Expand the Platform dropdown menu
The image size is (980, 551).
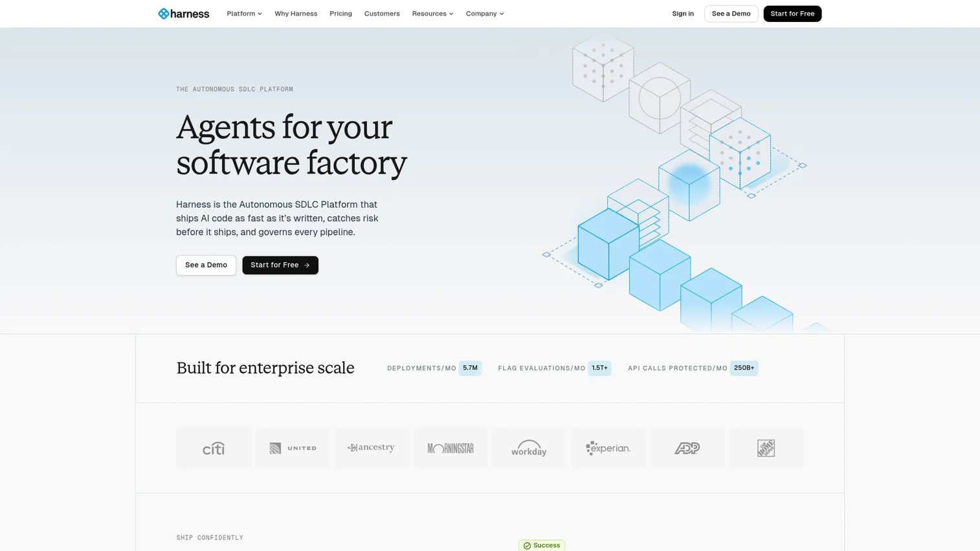click(244, 14)
